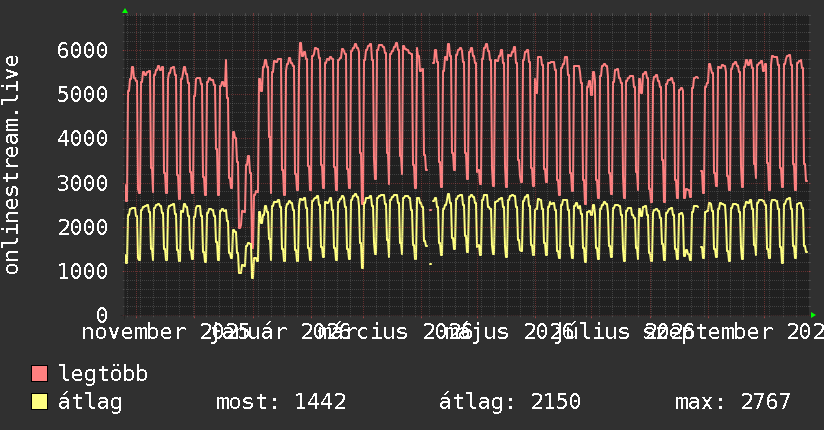Click the 0 y-axis label
824x430 pixels.
(x=102, y=315)
